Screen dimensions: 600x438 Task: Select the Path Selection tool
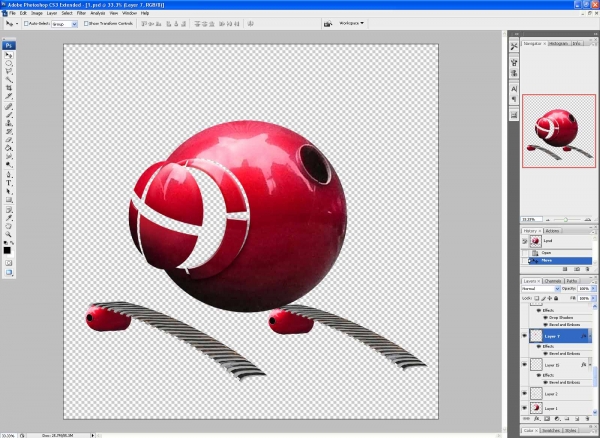(x=8, y=191)
